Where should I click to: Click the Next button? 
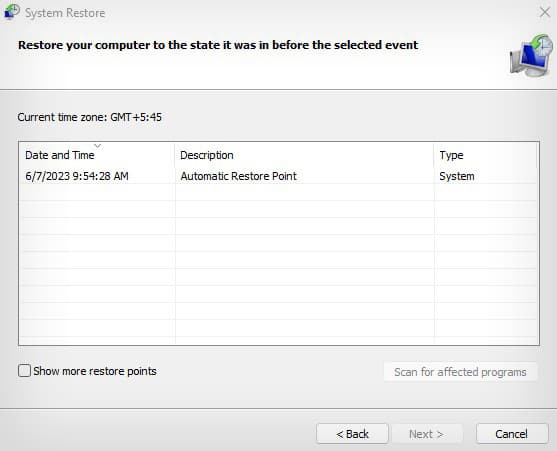coord(426,434)
